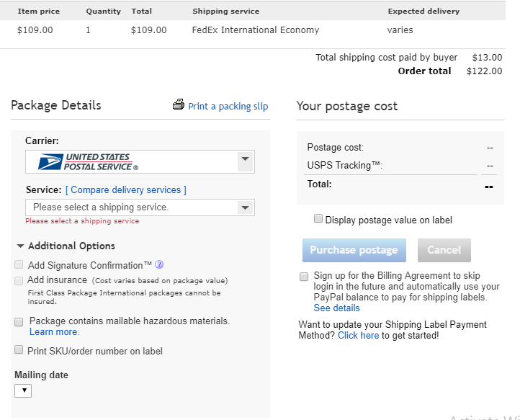Click the shipping cost $13.00 value

point(487,58)
